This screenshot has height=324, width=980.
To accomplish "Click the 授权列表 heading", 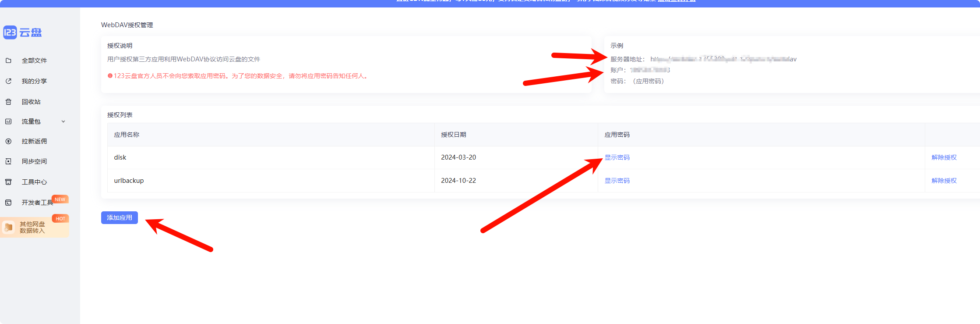I will 120,115.
